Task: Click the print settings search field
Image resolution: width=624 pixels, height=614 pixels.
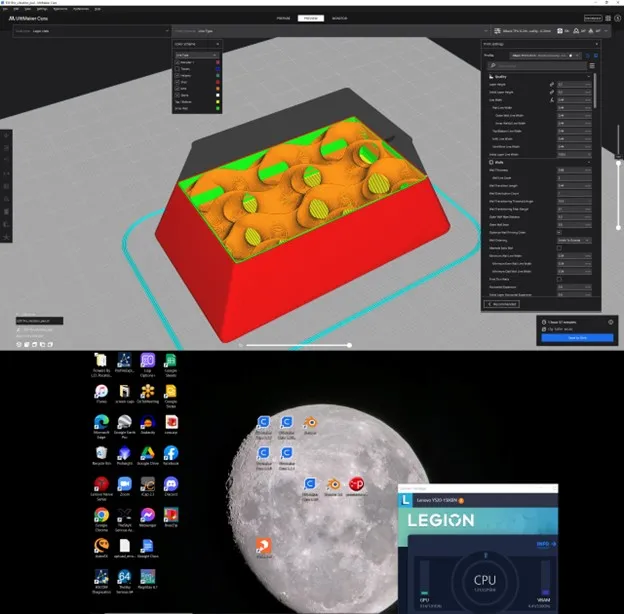Action: click(537, 66)
